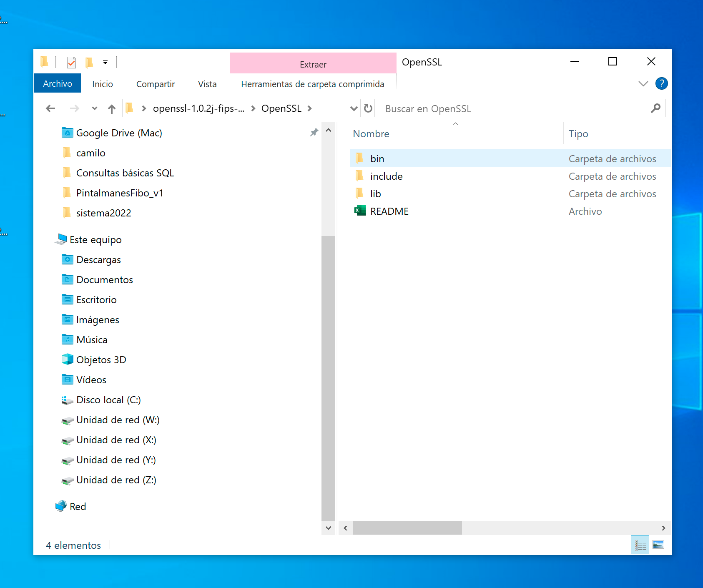
Task: Click inside the Buscar en OpenSSL search field
Action: [500, 108]
